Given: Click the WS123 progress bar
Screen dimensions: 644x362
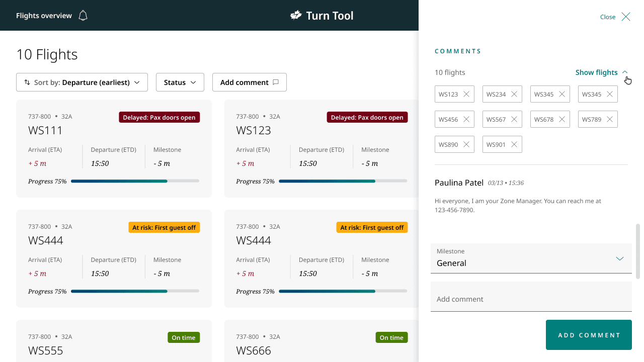Looking at the screenshot, I should point(343,181).
